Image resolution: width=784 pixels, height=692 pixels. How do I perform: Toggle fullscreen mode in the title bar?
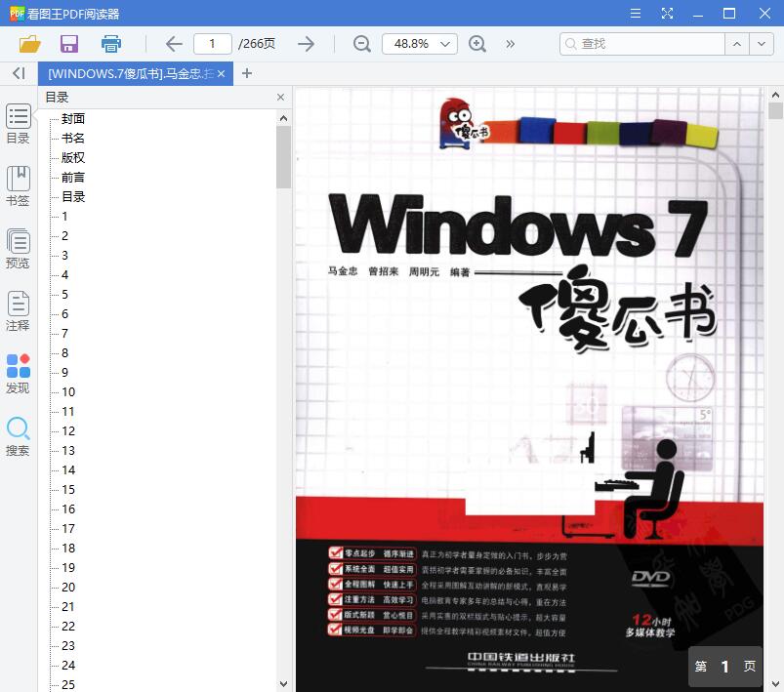point(667,13)
